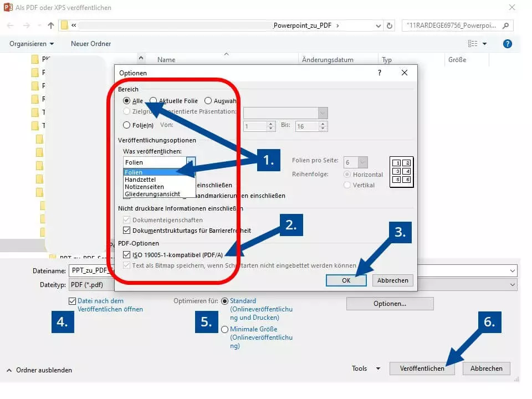532x399 pixels.
Task: Close the Optionen dialog
Action: click(x=405, y=73)
